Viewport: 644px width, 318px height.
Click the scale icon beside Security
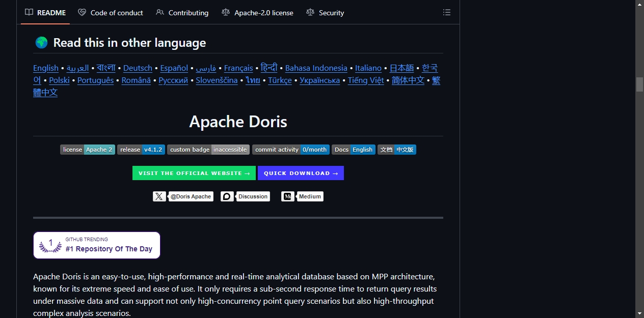[x=310, y=12]
